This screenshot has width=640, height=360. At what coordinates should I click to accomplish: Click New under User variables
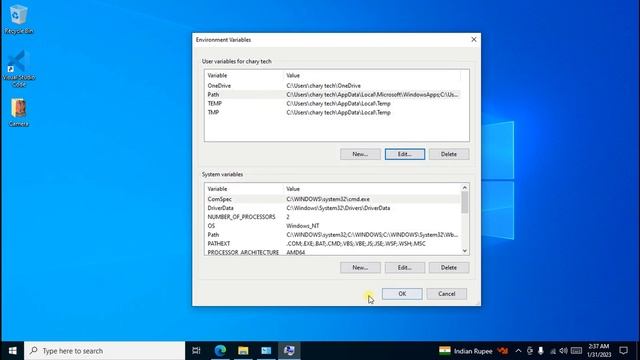[x=360, y=154]
